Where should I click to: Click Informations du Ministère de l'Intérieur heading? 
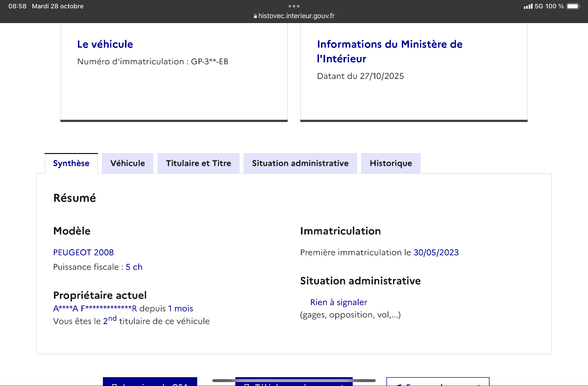[x=390, y=51]
